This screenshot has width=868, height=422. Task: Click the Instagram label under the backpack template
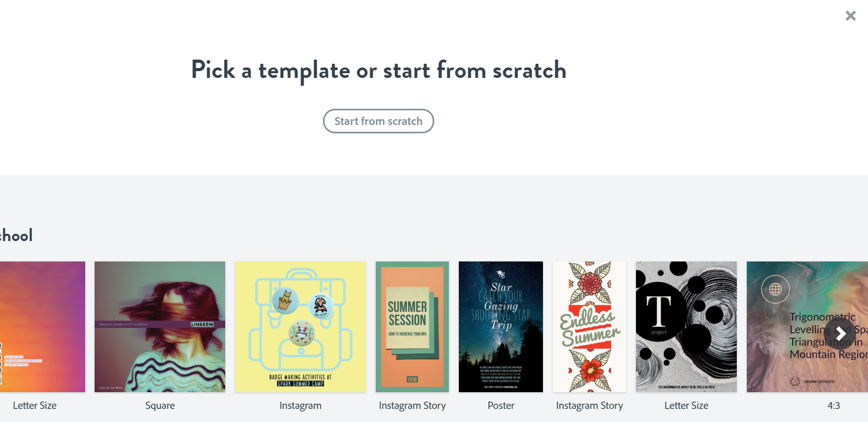[300, 406]
